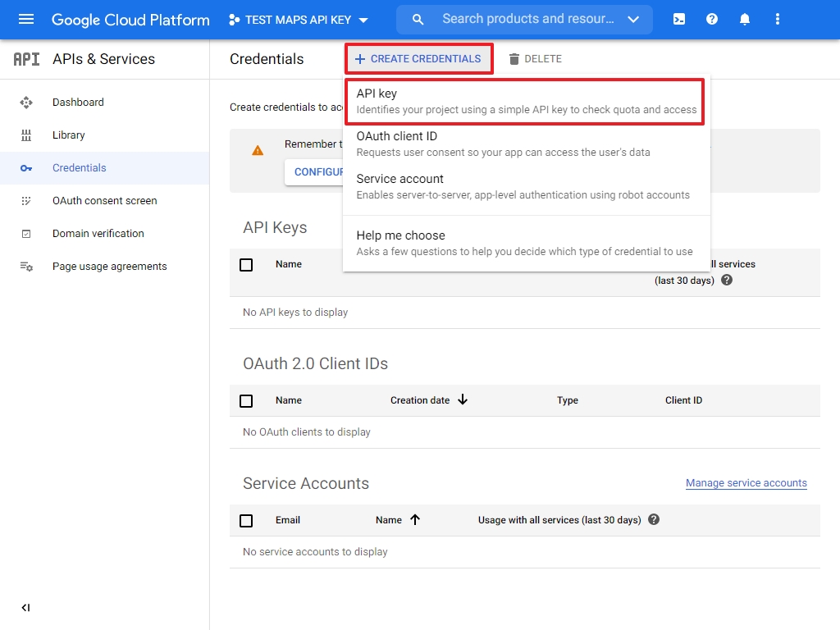Image resolution: width=840 pixels, height=630 pixels.
Task: Click help icon beside last 30 days in API Keys
Action: point(727,280)
